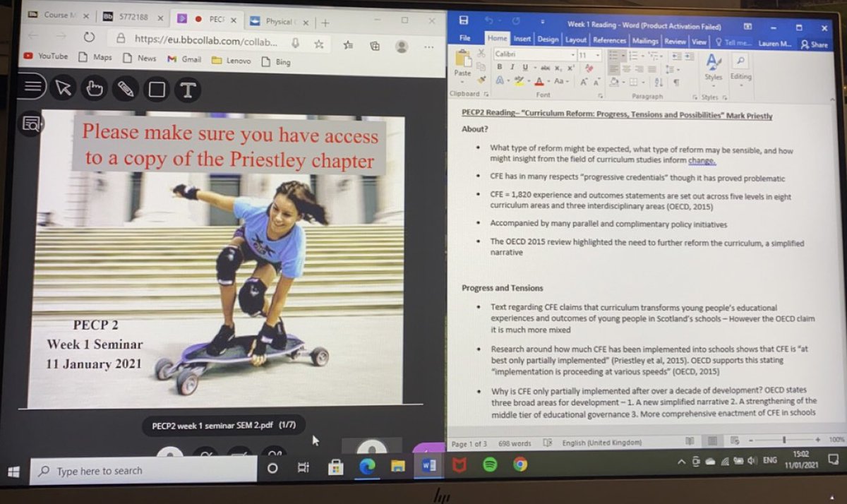The width and height of the screenshot is (847, 504).
Task: Click the browser back arrow
Action: tap(33, 35)
